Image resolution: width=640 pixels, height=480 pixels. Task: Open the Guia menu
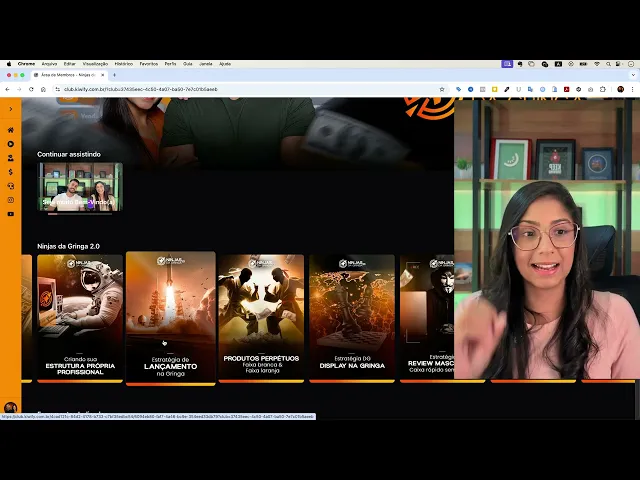click(x=188, y=64)
